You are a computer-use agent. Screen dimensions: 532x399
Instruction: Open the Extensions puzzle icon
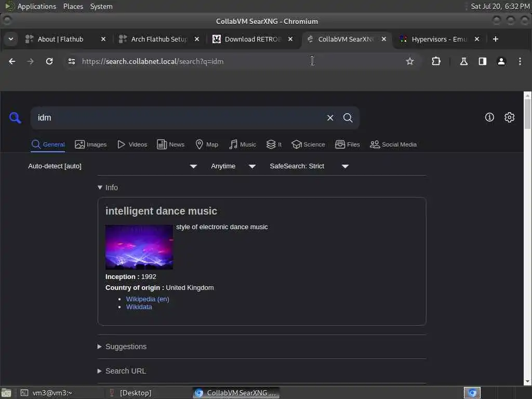click(x=436, y=61)
